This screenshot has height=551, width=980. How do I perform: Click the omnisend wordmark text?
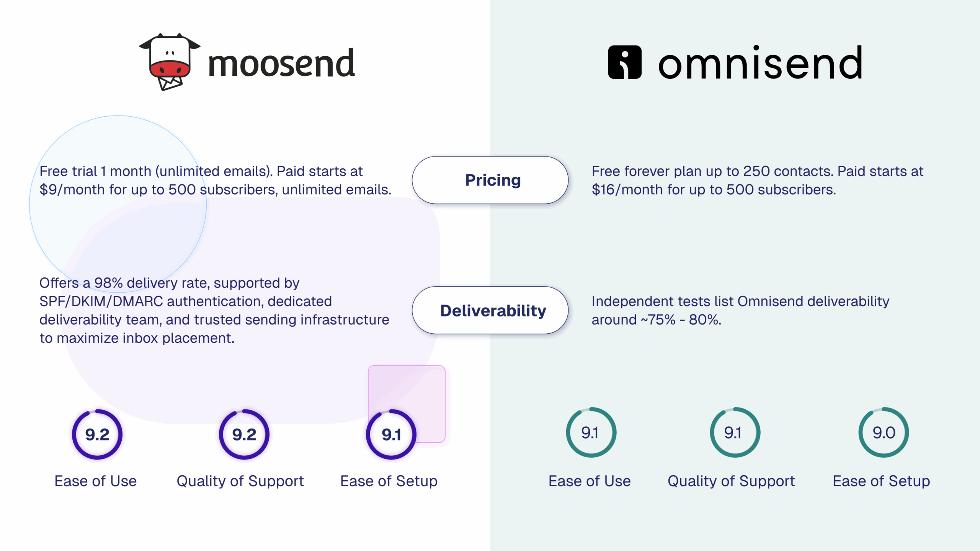pyautogui.click(x=760, y=63)
